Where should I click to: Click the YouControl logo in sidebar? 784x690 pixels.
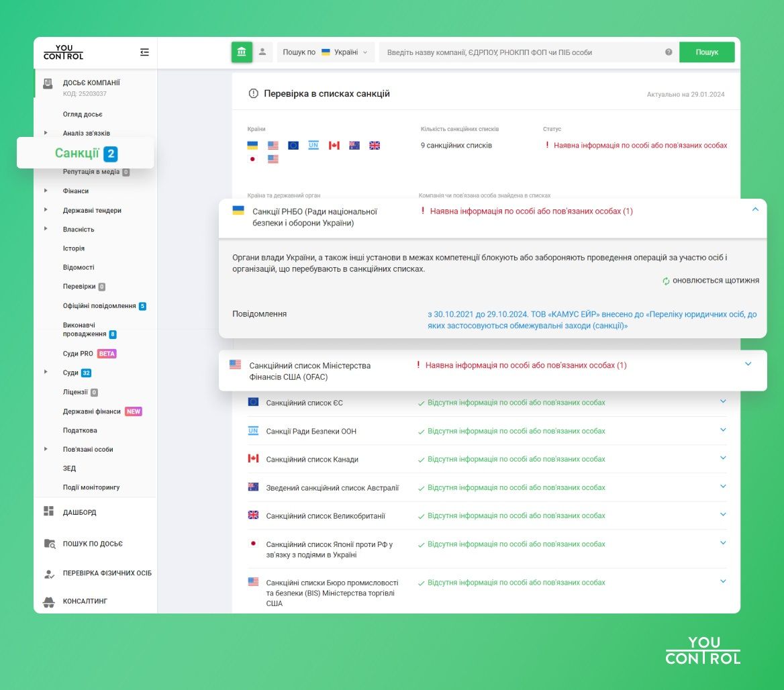point(64,52)
